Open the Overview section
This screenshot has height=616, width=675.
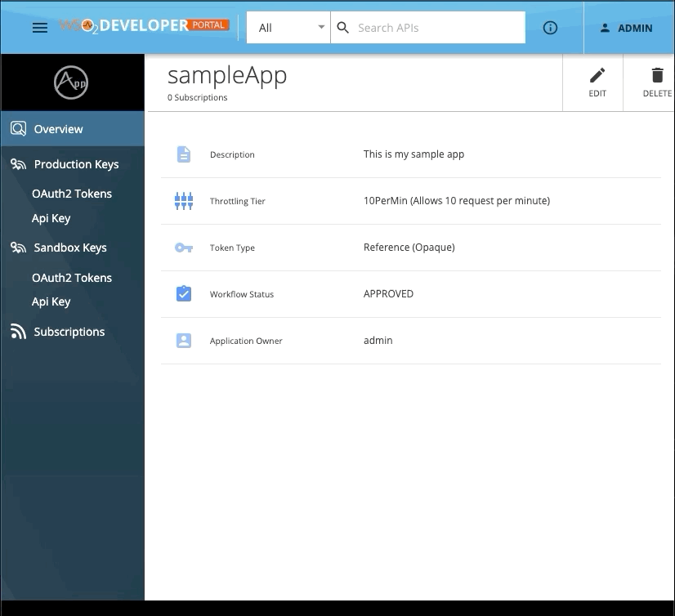[72, 129]
